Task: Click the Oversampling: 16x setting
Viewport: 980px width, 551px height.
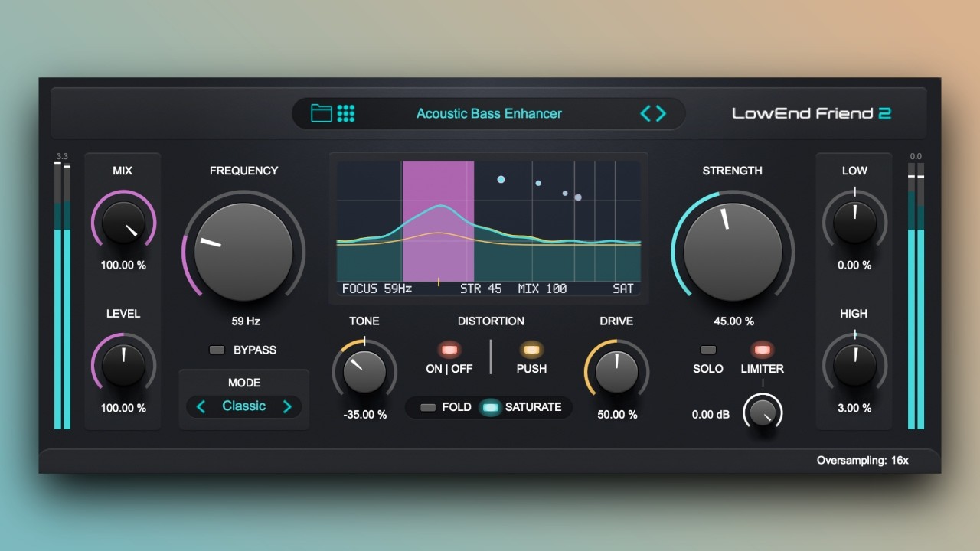Action: 862,461
